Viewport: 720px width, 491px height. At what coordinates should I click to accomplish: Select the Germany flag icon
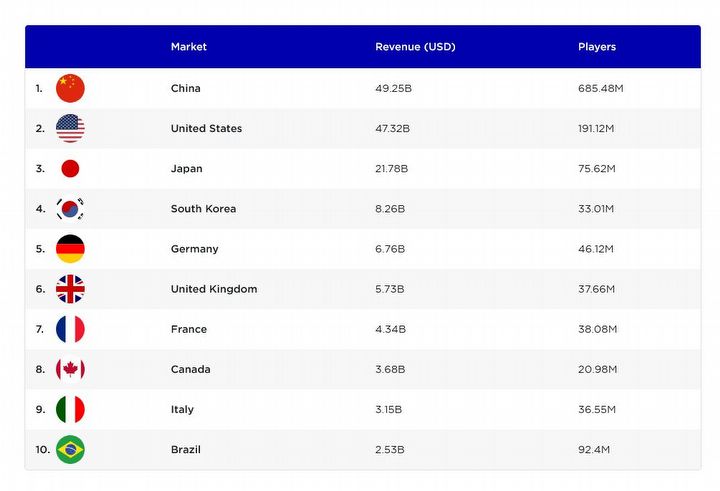(70, 249)
